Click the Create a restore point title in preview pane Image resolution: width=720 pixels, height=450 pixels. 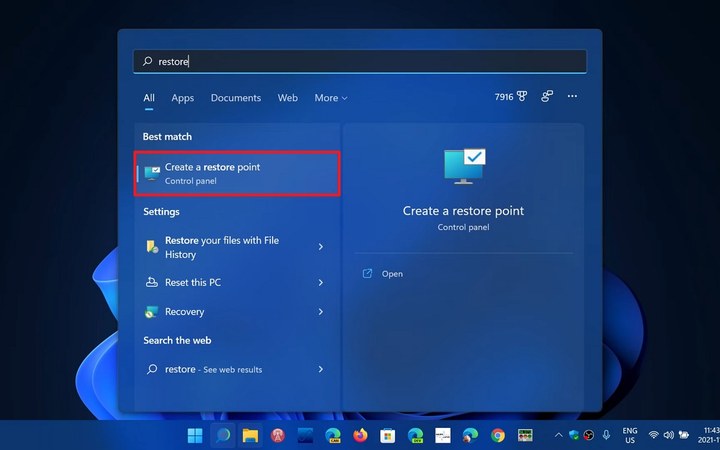click(463, 211)
